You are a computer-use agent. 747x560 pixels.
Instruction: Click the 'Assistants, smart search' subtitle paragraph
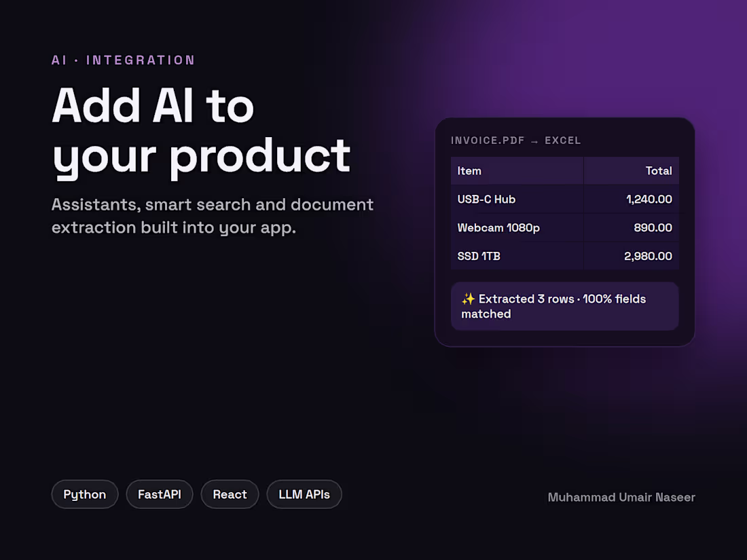point(213,216)
